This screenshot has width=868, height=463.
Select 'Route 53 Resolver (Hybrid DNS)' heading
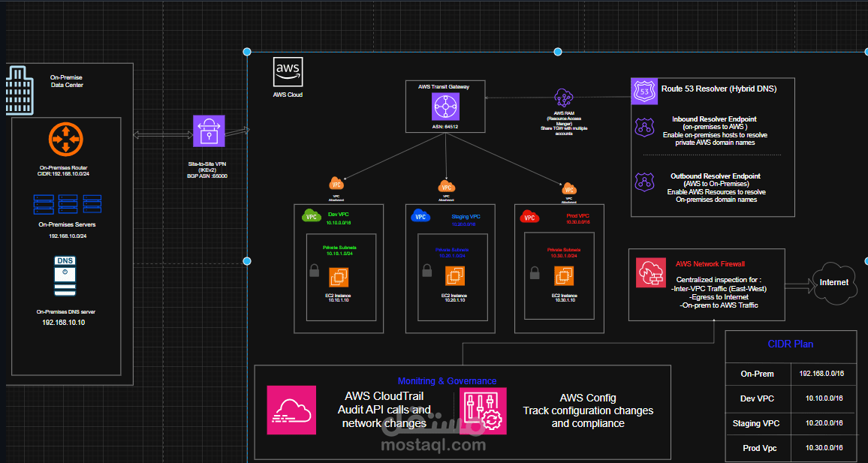pos(719,89)
